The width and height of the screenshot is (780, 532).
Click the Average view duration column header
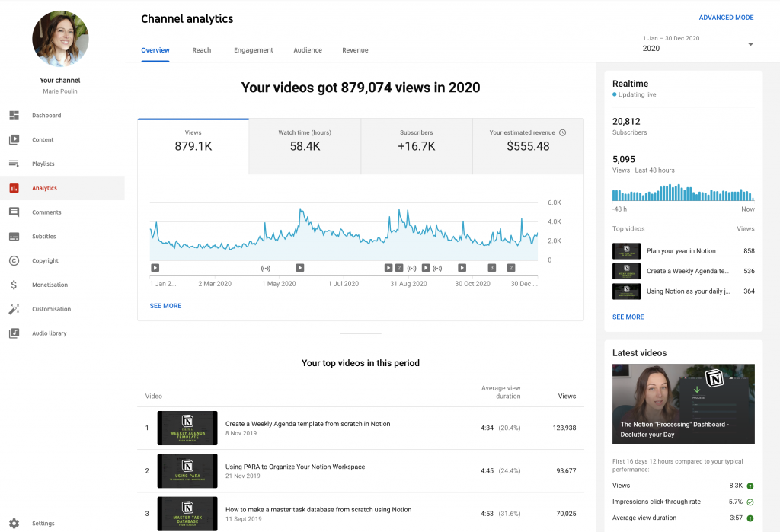click(500, 392)
